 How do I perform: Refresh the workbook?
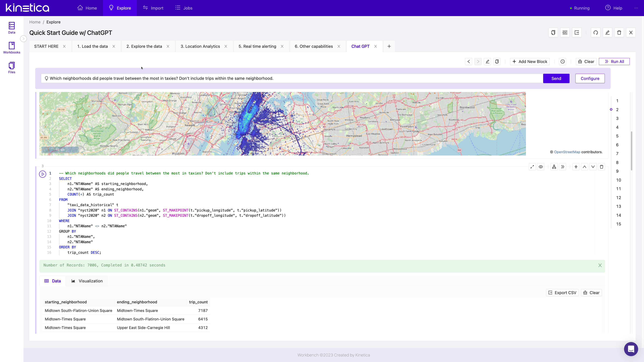pos(596,33)
